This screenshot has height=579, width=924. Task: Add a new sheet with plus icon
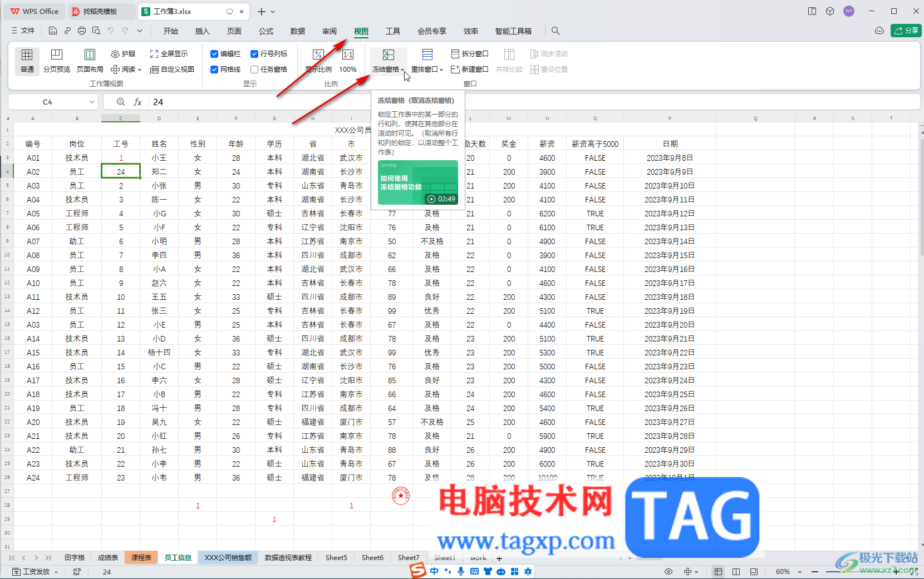pyautogui.click(x=499, y=558)
